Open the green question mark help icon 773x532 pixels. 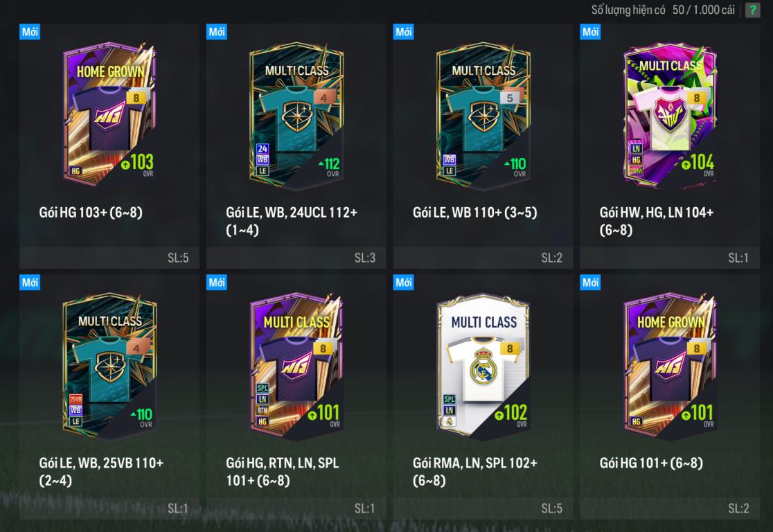tap(752, 10)
